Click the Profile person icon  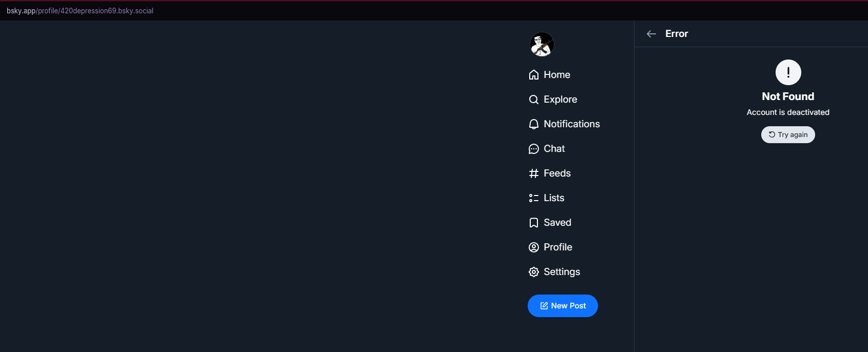click(534, 247)
